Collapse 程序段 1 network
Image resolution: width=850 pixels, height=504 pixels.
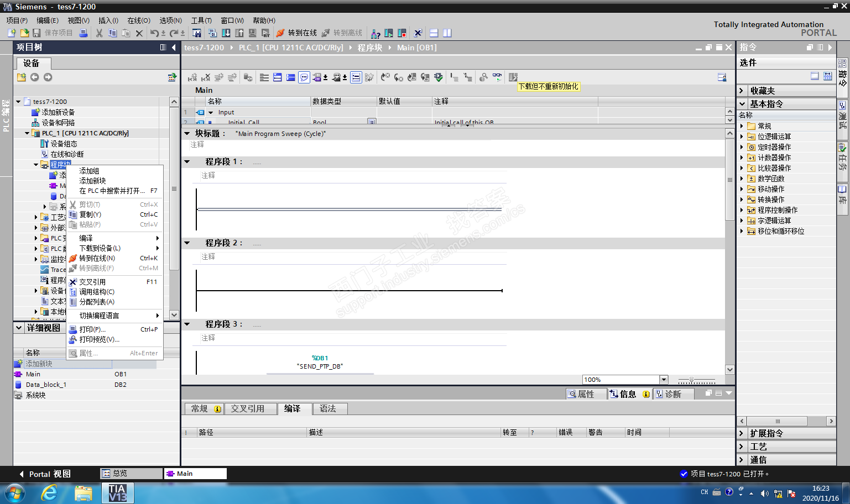point(187,162)
